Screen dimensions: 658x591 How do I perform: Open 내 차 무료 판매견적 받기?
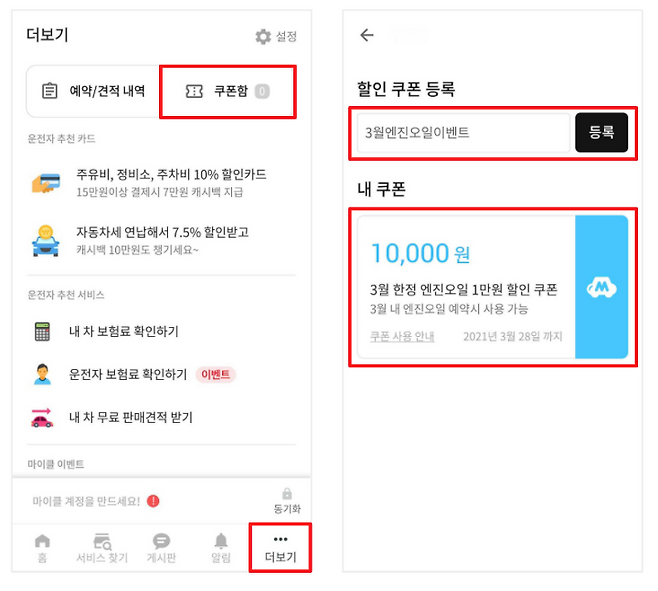tap(130, 418)
